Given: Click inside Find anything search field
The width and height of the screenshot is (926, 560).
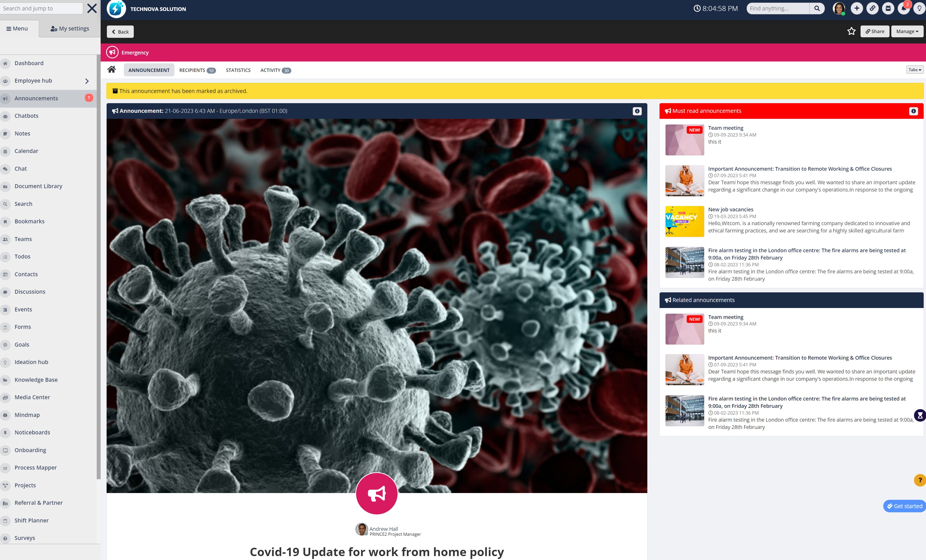Looking at the screenshot, I should [x=778, y=8].
